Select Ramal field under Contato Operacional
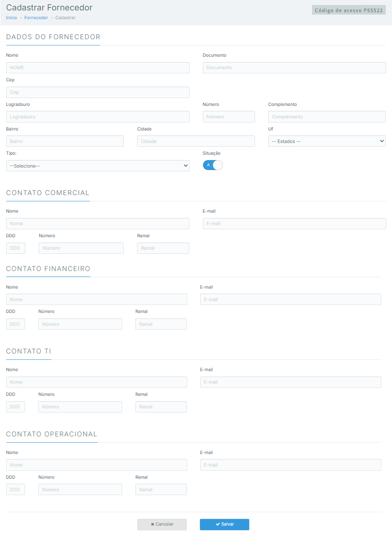Image resolution: width=392 pixels, height=539 pixels. click(161, 489)
